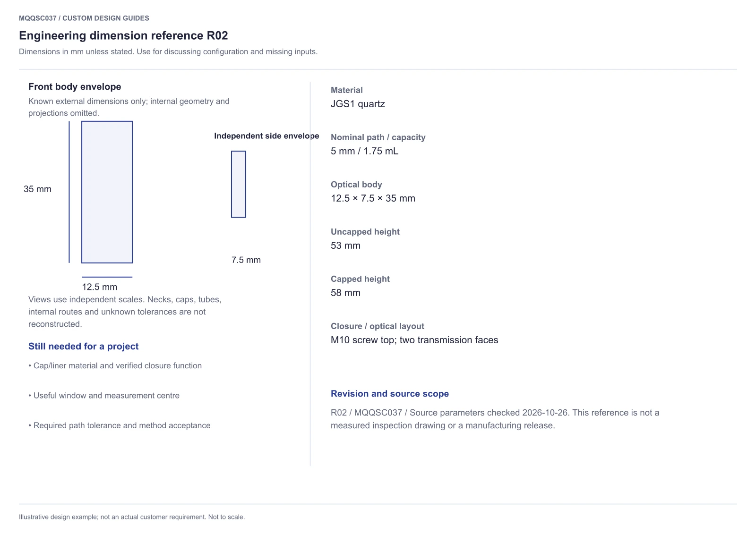Select the 'Capped height' label

[x=360, y=279]
